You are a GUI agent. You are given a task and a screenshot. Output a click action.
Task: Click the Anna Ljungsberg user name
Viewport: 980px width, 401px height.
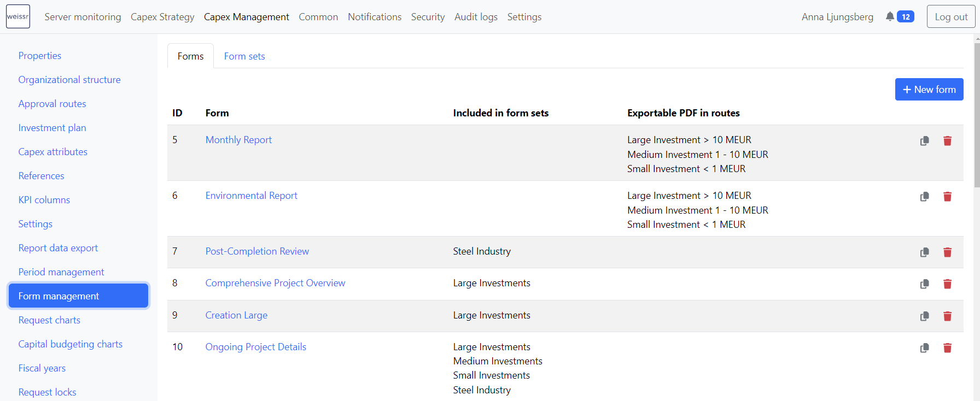tap(837, 17)
